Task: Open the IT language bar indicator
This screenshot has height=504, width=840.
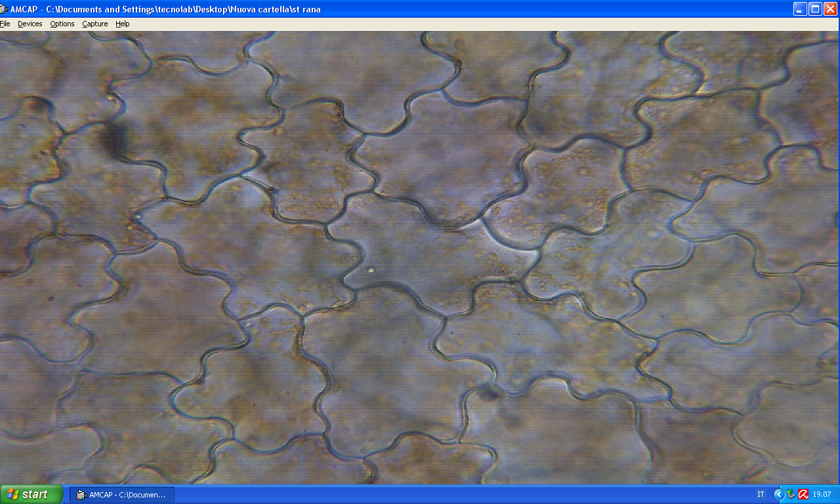Action: 761,495
